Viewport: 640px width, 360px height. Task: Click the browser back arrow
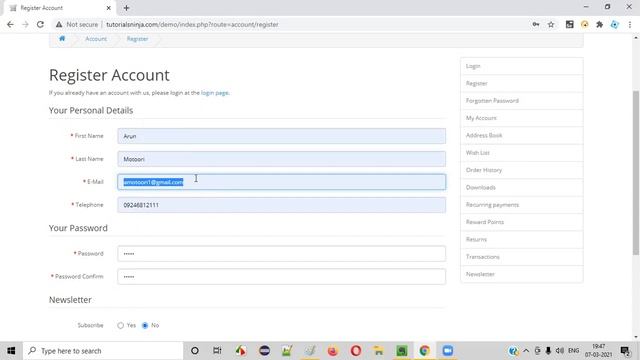point(10,24)
